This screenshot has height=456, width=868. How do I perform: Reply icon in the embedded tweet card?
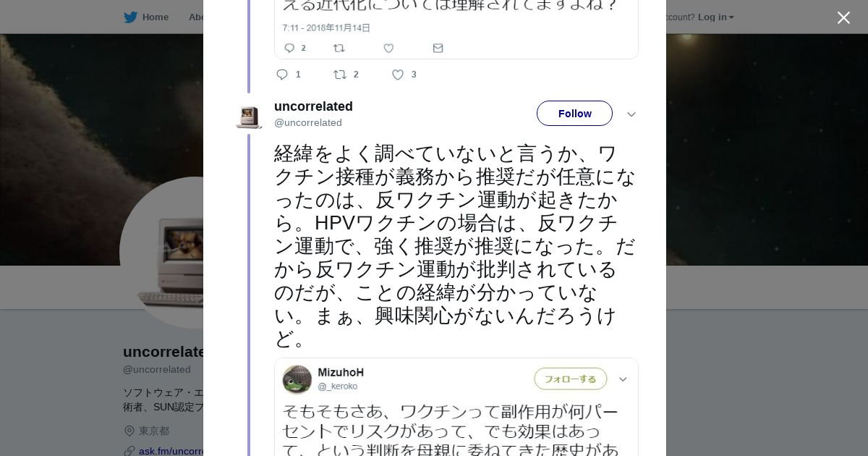pos(289,48)
